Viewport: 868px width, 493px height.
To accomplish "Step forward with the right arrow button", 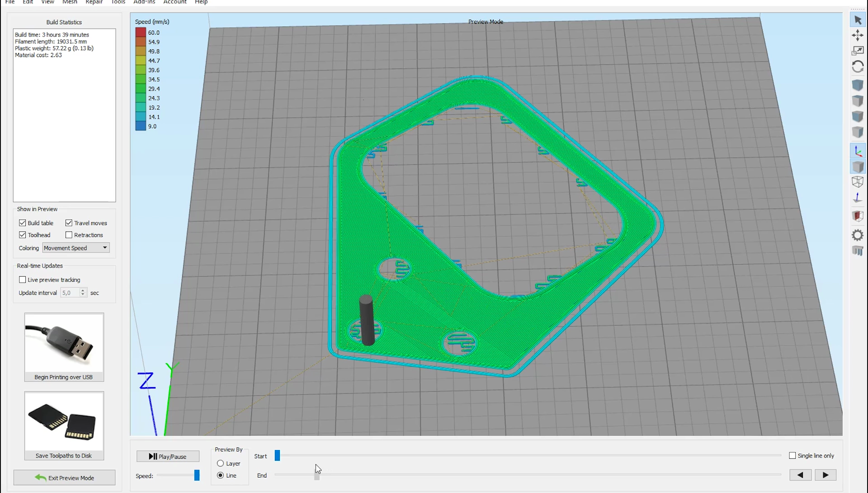I will click(826, 475).
